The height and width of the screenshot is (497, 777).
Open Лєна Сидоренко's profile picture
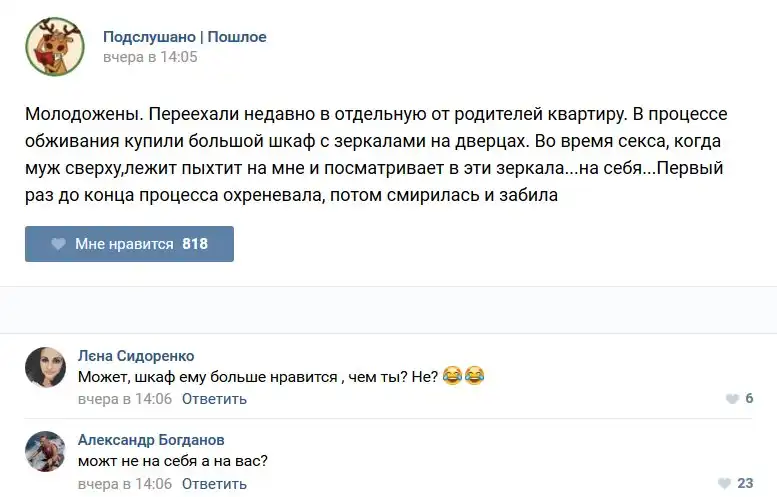[45, 369]
